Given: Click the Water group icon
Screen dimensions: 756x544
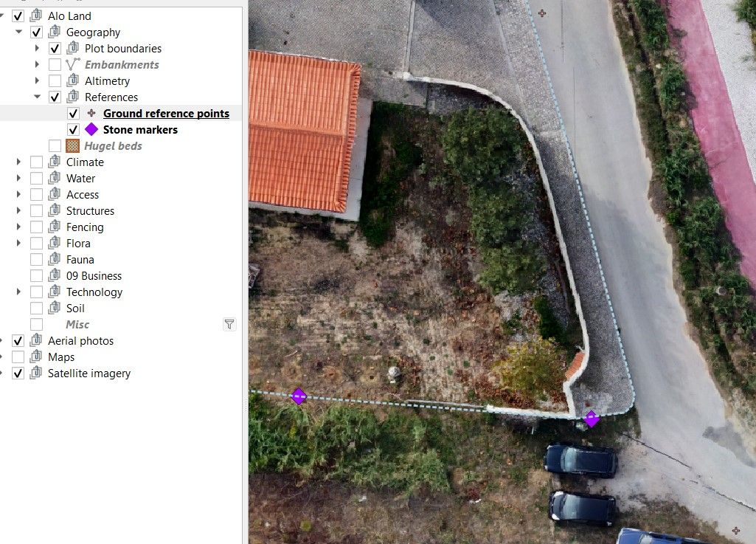Looking at the screenshot, I should 54,178.
